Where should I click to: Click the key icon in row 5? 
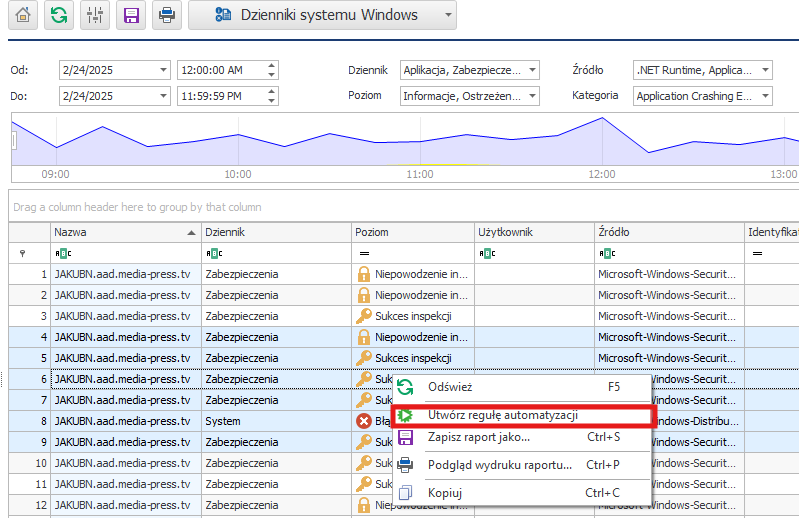point(363,358)
